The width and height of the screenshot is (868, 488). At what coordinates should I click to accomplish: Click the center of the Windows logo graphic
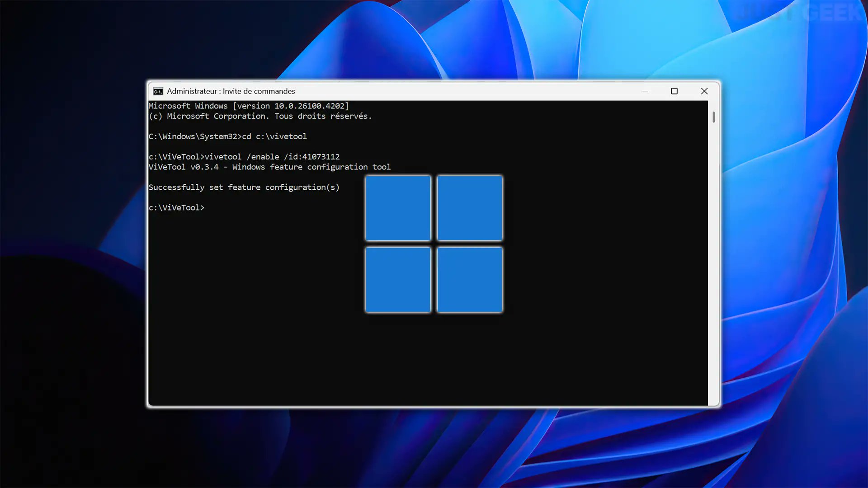[434, 244]
